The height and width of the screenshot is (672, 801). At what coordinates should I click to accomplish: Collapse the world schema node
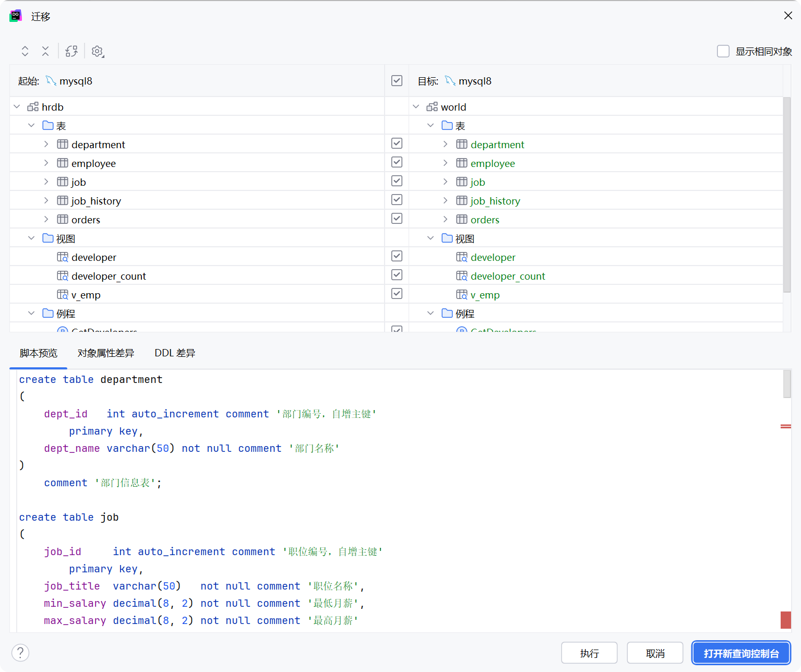[x=416, y=106]
